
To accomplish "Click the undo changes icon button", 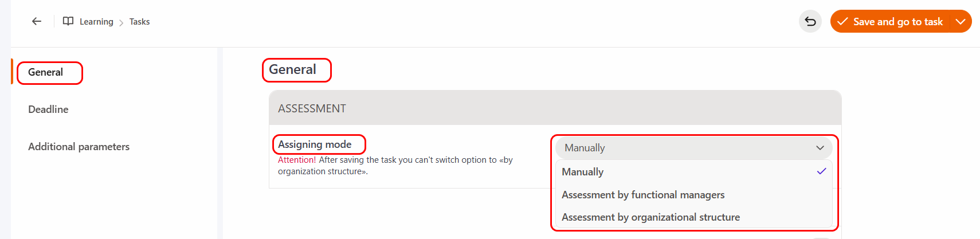I will tap(810, 21).
